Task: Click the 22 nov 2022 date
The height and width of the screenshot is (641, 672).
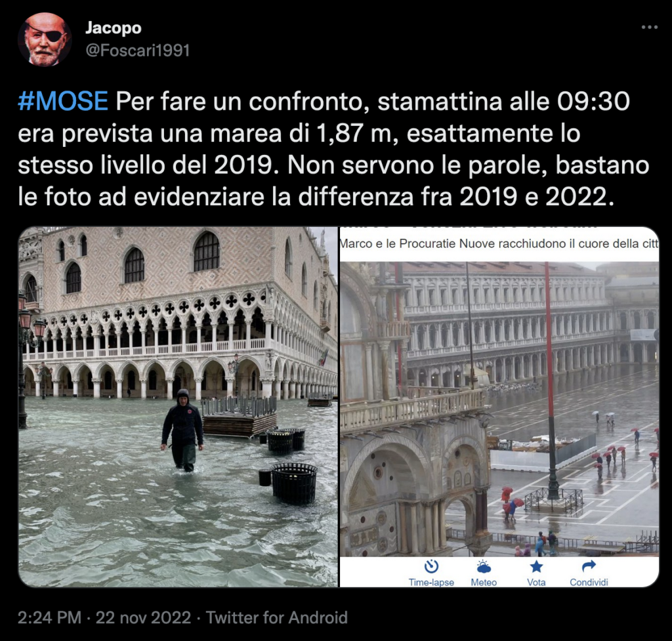Action: (143, 617)
